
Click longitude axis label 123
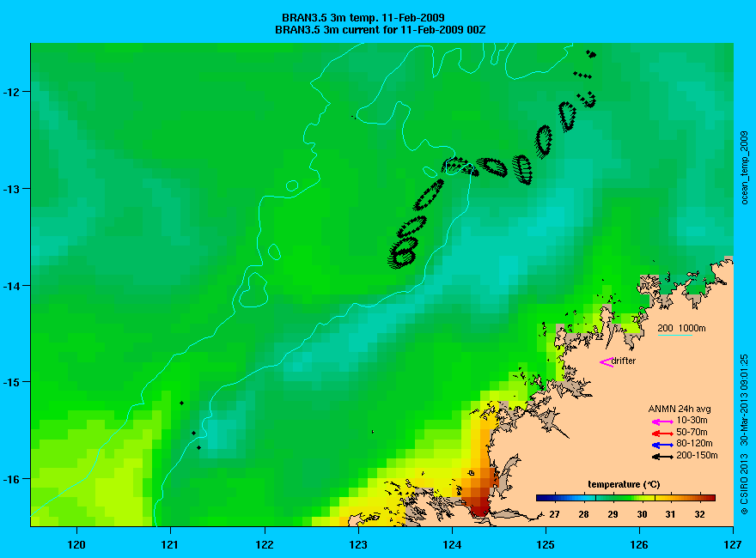click(x=357, y=545)
